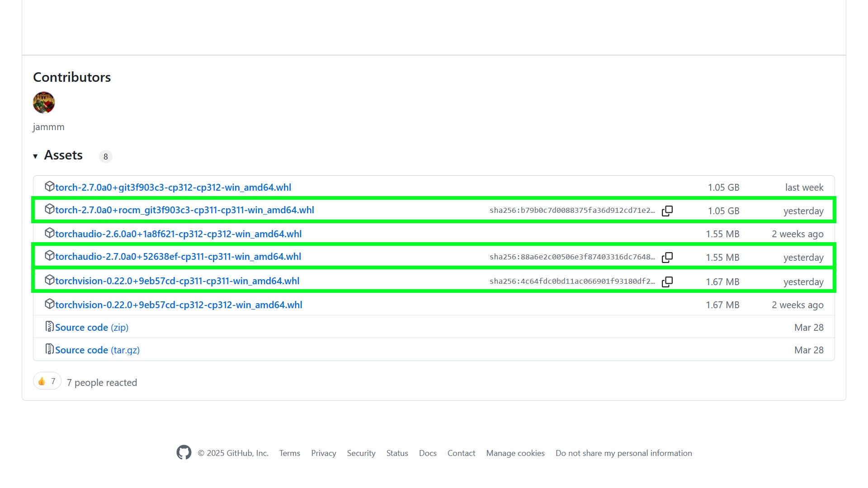868x488 pixels.
Task: Download torchaudio-2.6.0a0+1a8f621-cp312 wheel
Action: (x=179, y=234)
